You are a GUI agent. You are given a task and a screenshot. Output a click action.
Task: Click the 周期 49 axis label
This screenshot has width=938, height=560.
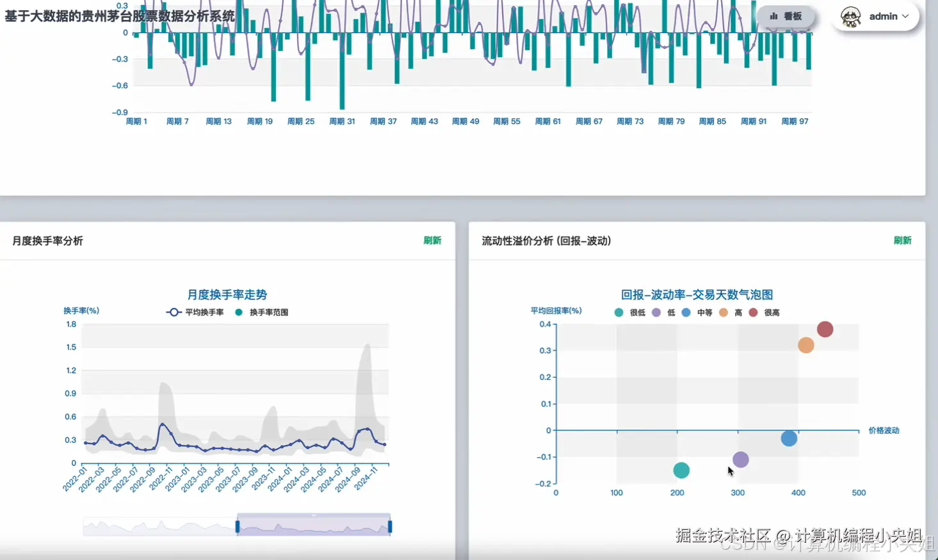click(465, 121)
